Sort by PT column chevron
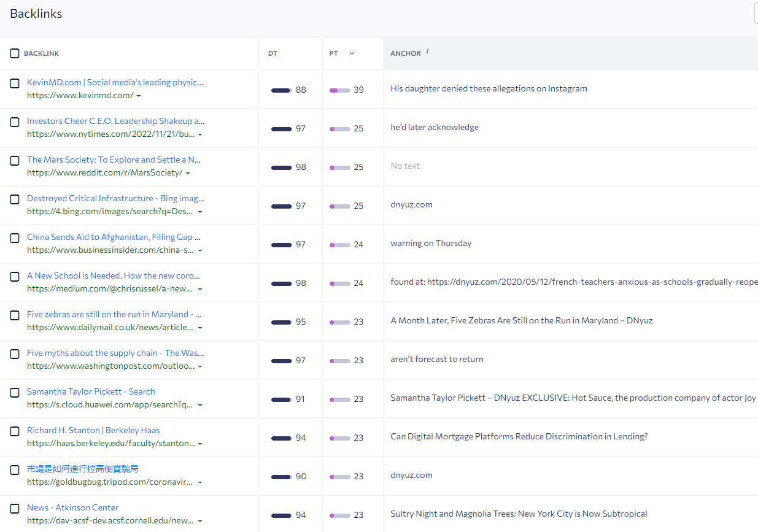758x532 pixels. pyautogui.click(x=352, y=53)
